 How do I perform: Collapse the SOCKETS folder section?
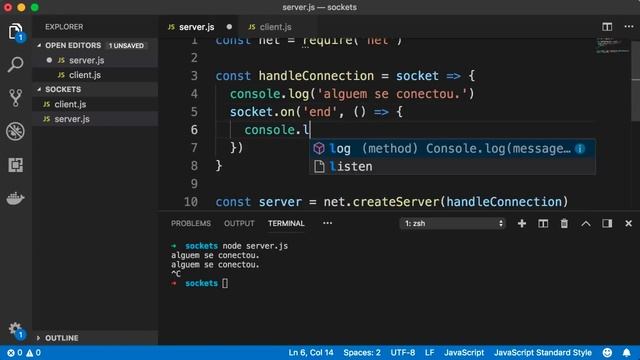[39, 89]
